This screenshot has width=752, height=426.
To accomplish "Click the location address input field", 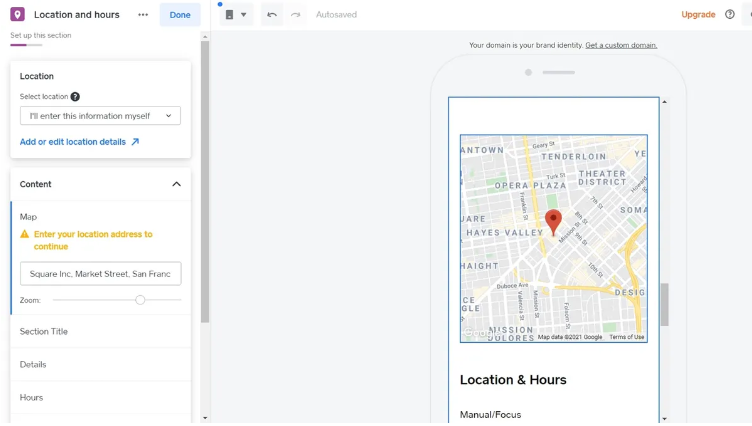I will [101, 273].
